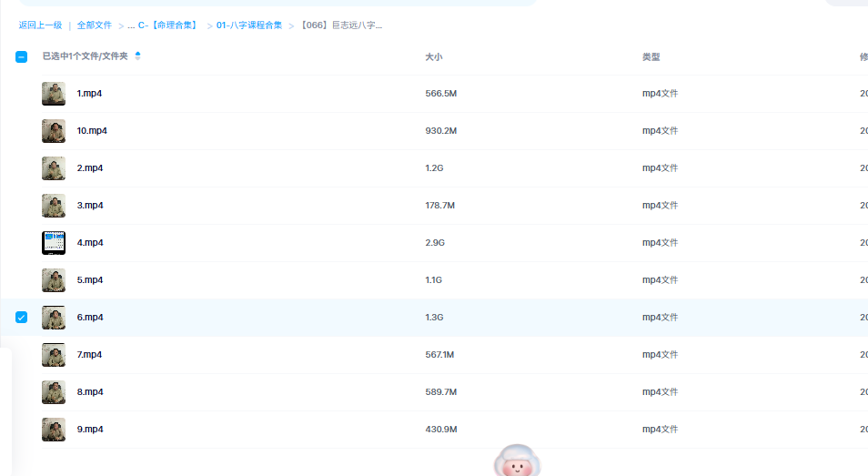Image resolution: width=868 pixels, height=476 pixels.
Task: Select the 8.mp4 file name
Action: [x=90, y=392]
